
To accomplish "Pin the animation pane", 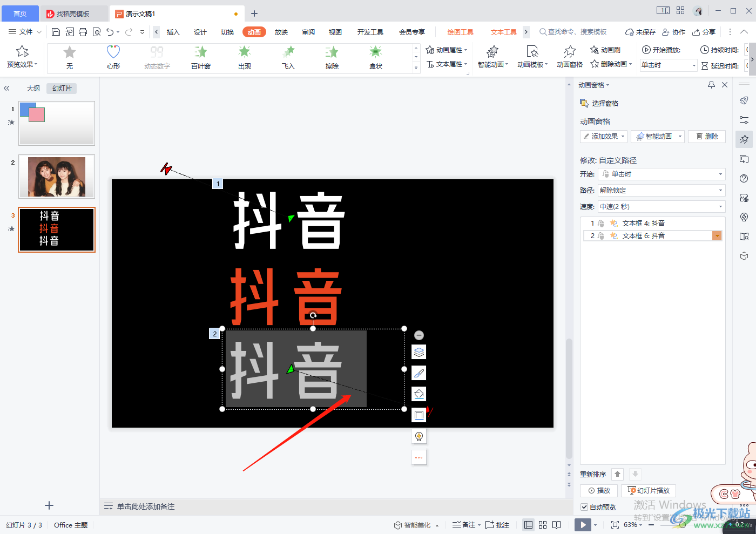I will (x=711, y=85).
